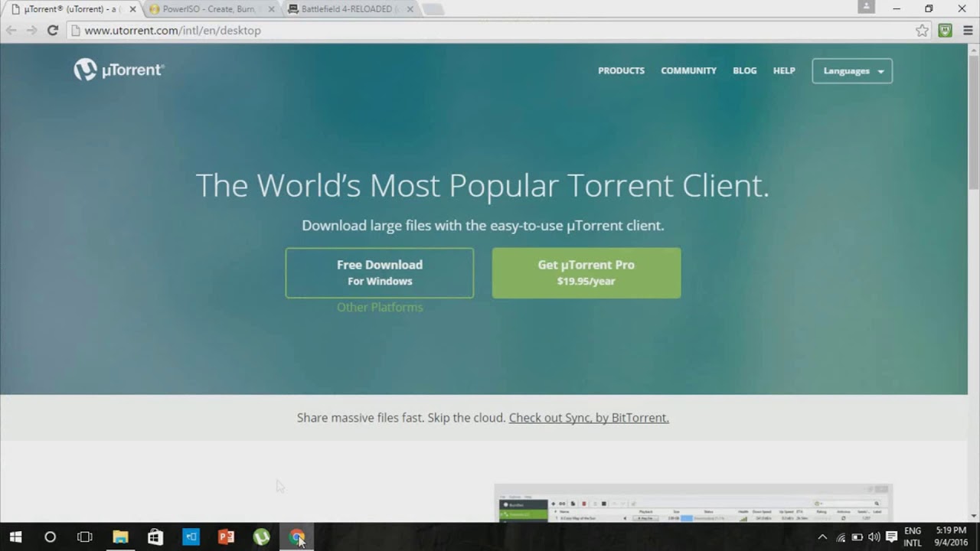Image resolution: width=980 pixels, height=551 pixels.
Task: Switch to PowerISO tab
Action: point(213,9)
